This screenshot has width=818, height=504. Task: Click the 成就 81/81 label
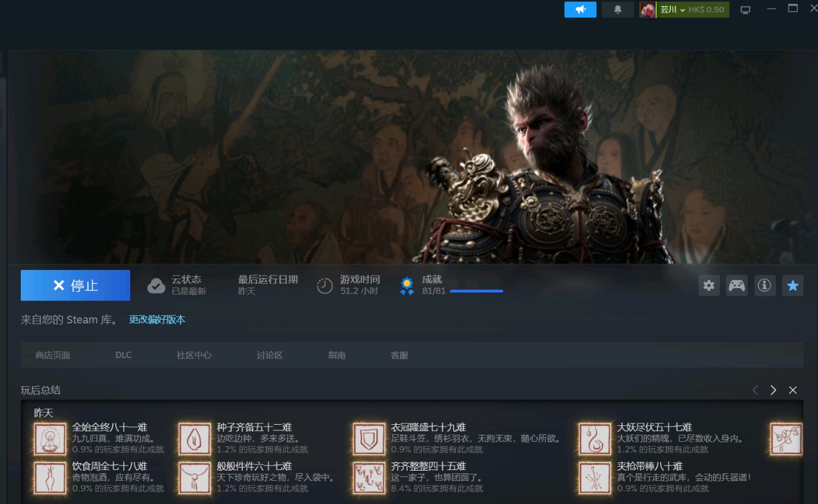434,285
